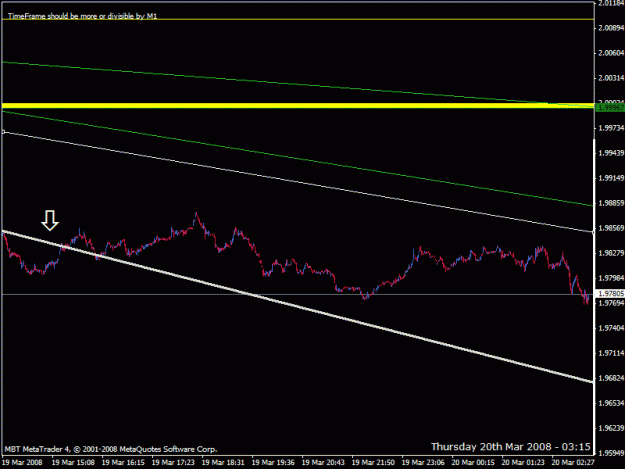The width and height of the screenshot is (625, 469).
Task: Click the '20 Mar 00:15' time label
Action: [474, 463]
